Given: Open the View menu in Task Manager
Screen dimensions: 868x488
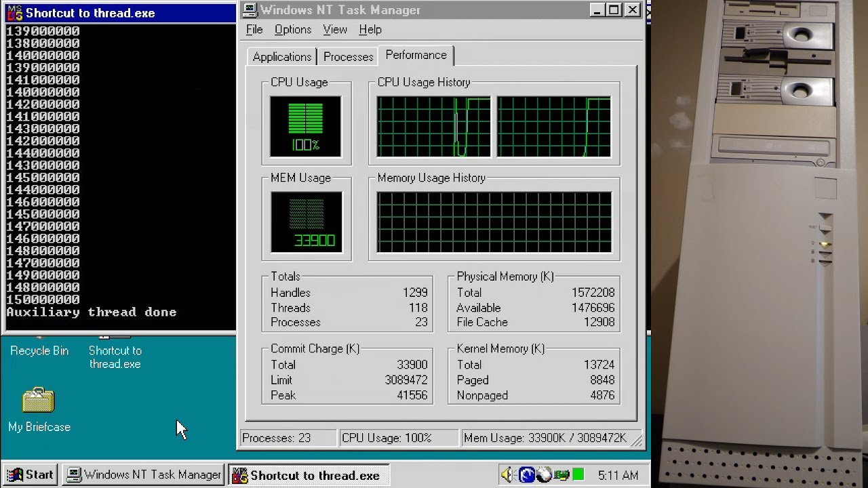Looking at the screenshot, I should pos(335,30).
